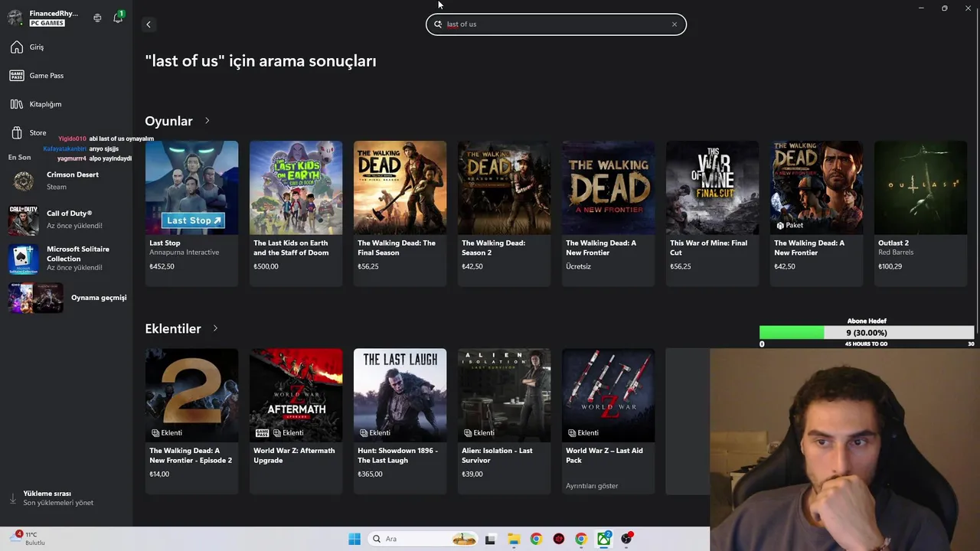Open Hunt: Showdown The Last Laugh cover
This screenshot has width=980, height=551.
pos(400,395)
